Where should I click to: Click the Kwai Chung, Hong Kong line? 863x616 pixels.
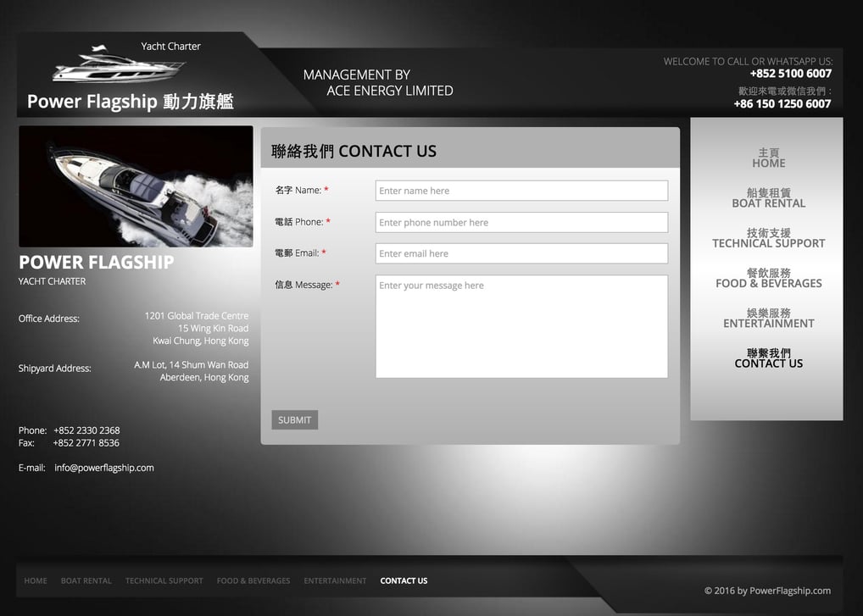point(200,341)
